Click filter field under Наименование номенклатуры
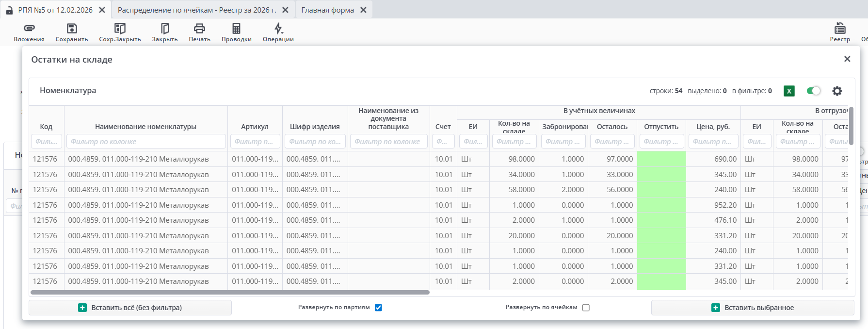The image size is (868, 329). pyautogui.click(x=146, y=142)
